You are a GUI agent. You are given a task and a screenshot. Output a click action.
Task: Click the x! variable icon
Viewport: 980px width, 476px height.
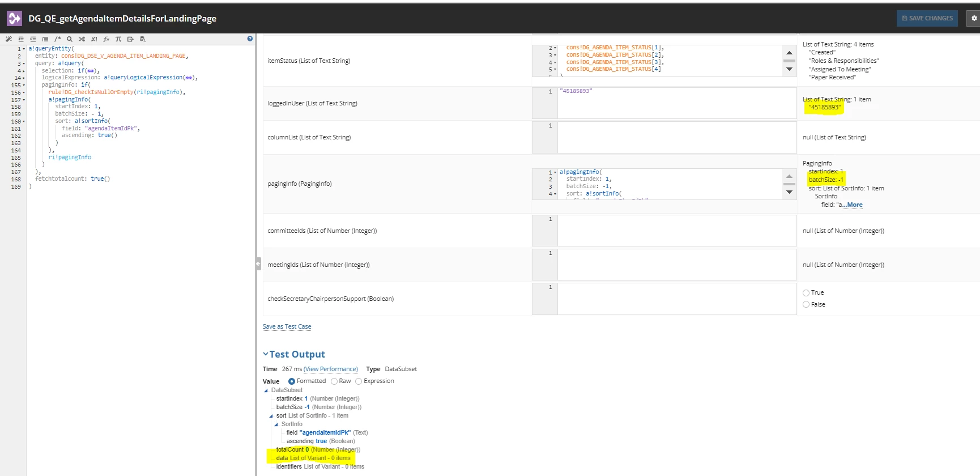[x=94, y=39]
